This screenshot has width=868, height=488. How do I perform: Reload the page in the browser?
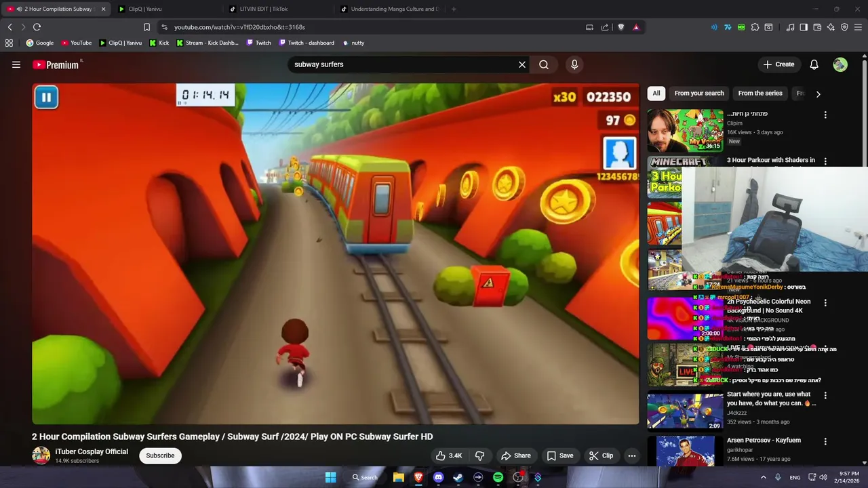(37, 27)
